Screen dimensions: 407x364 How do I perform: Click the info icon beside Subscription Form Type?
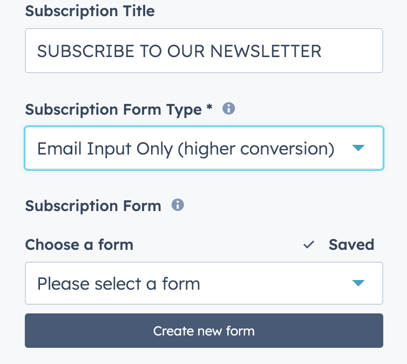[x=229, y=109]
